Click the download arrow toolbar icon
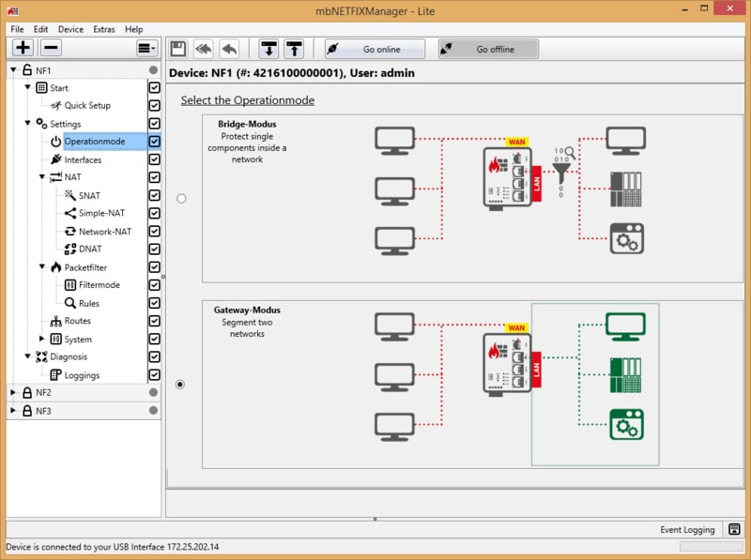The width and height of the screenshot is (751, 560). coord(269,49)
